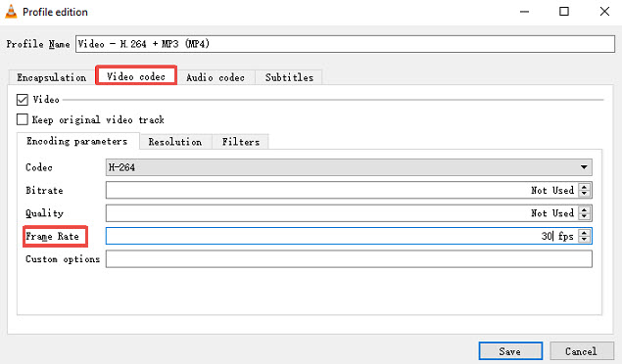Decrease Frame Rate with down arrow
Image resolution: width=622 pixels, height=364 pixels.
584,240
